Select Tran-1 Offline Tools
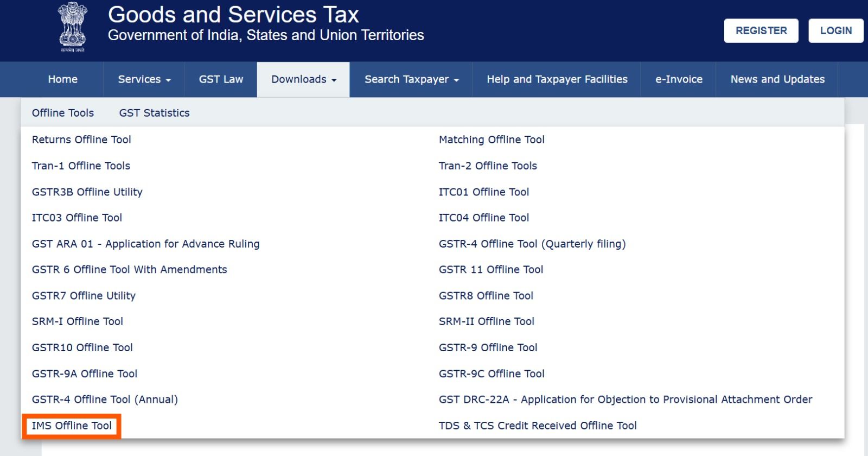868x456 pixels. coord(81,166)
